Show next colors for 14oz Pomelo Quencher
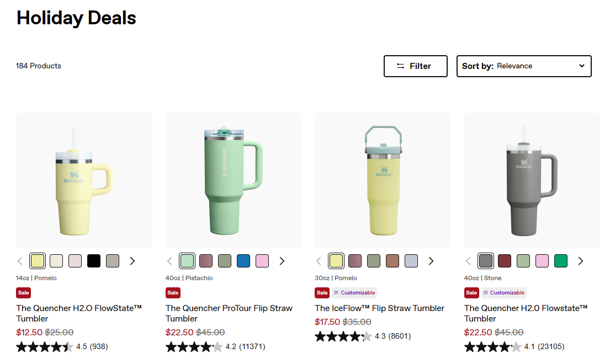 coord(132,261)
